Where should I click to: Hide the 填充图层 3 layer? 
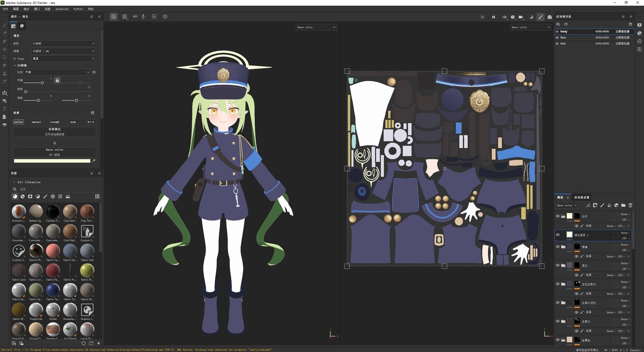[x=558, y=235]
